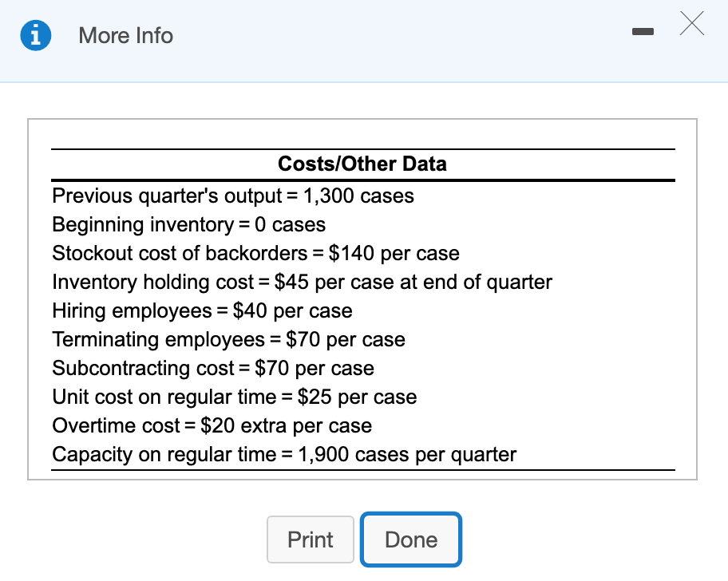
Task: Click the Stockout cost of backorders label
Action: [180, 253]
